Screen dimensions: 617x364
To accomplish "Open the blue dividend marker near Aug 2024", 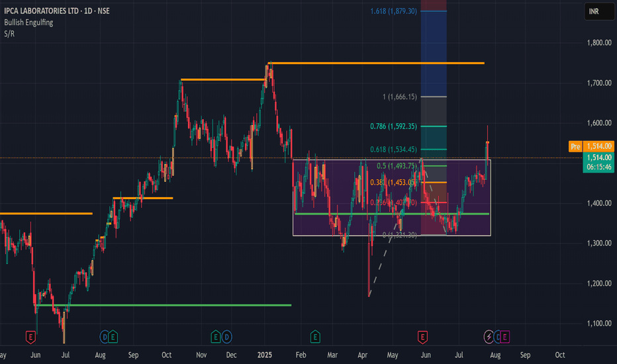I will (x=105, y=337).
